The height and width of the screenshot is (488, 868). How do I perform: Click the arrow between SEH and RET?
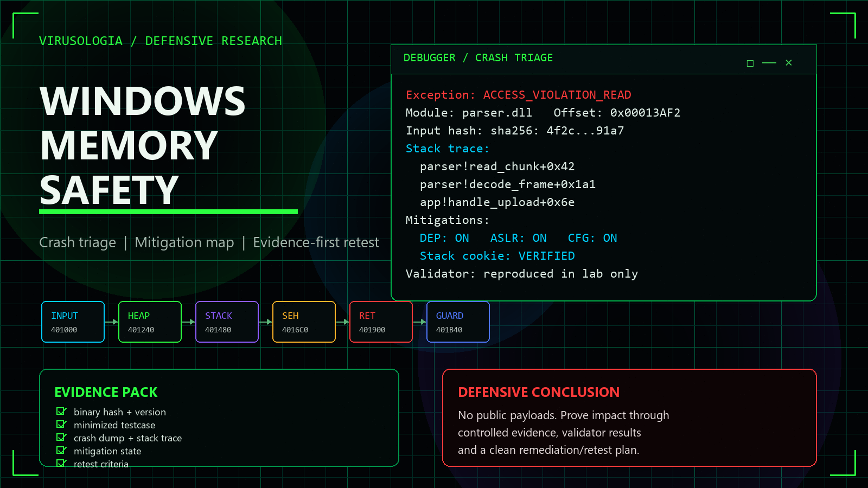pyautogui.click(x=342, y=322)
